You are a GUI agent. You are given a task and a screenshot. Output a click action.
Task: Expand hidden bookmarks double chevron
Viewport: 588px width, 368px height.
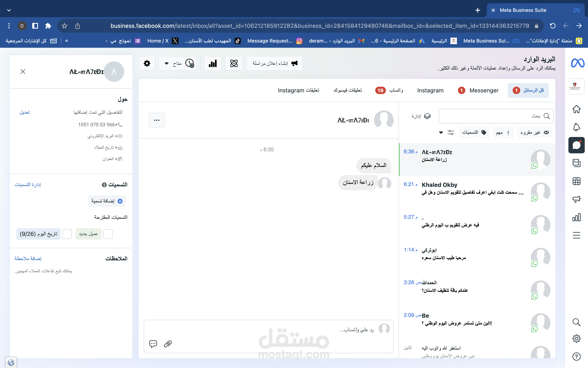[x=67, y=41]
